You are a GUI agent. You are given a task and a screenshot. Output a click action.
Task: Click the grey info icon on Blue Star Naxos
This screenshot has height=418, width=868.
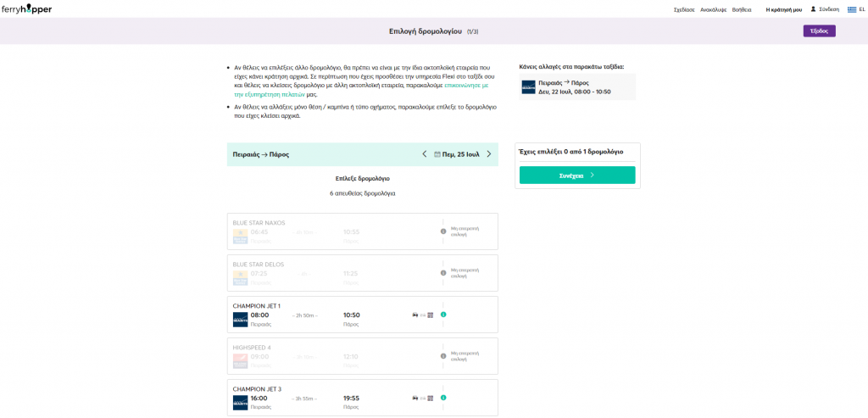pos(443,231)
